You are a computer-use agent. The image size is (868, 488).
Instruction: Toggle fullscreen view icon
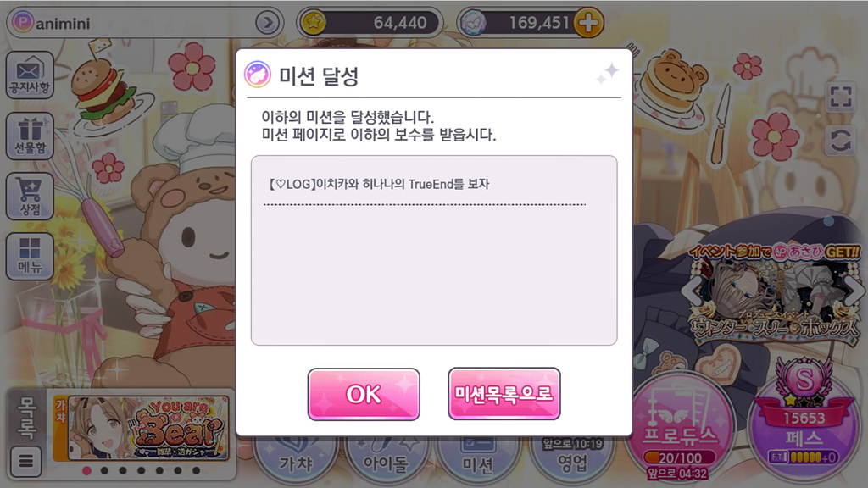pos(841,97)
